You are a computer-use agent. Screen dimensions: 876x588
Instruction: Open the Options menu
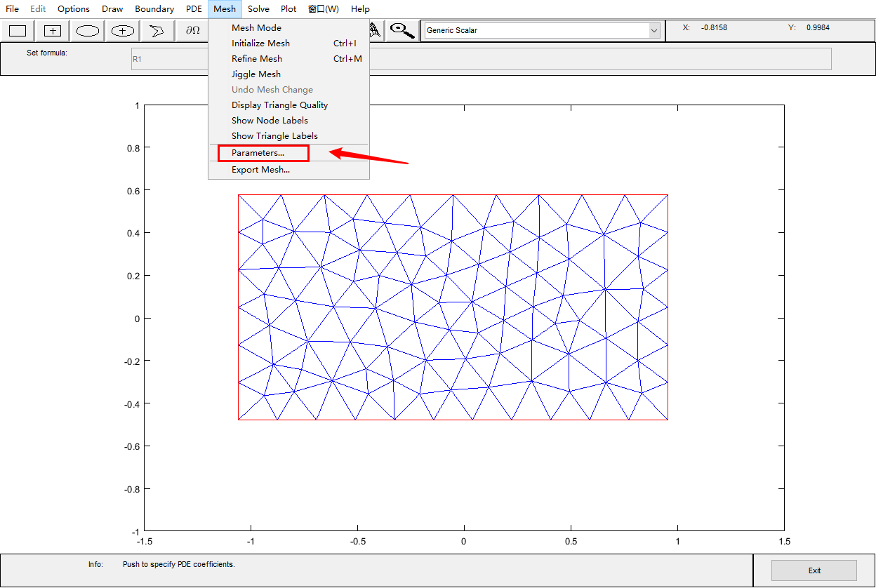74,9
